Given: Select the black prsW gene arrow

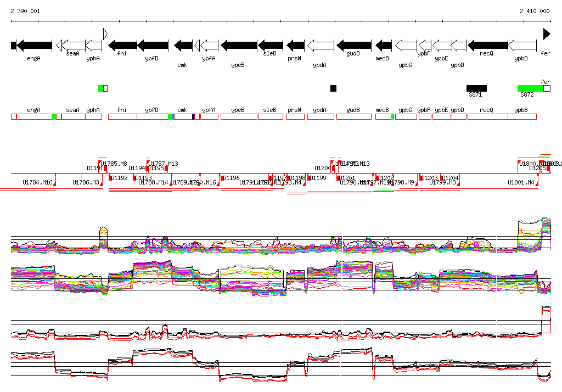Looking at the screenshot, I should pos(296,45).
